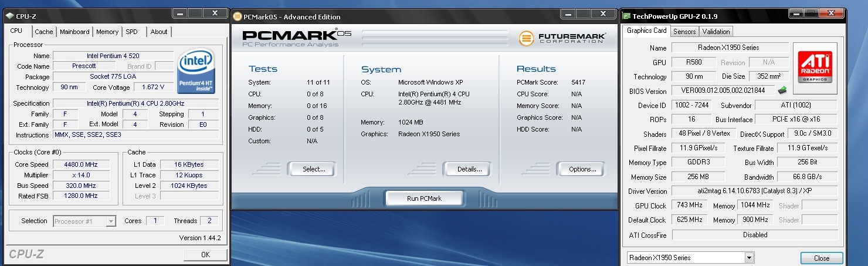The height and width of the screenshot is (266, 868).
Task: Click the Package field Socket 775 LGA
Action: point(113,77)
